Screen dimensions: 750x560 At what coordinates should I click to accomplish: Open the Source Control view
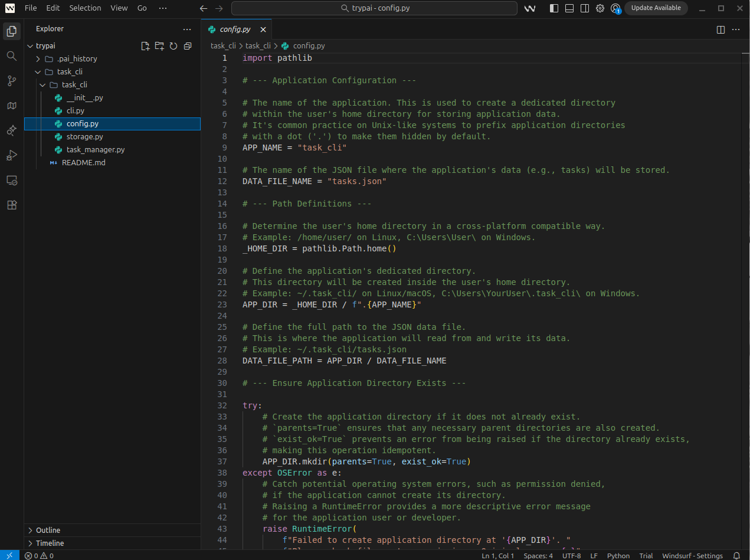pyautogui.click(x=11, y=81)
